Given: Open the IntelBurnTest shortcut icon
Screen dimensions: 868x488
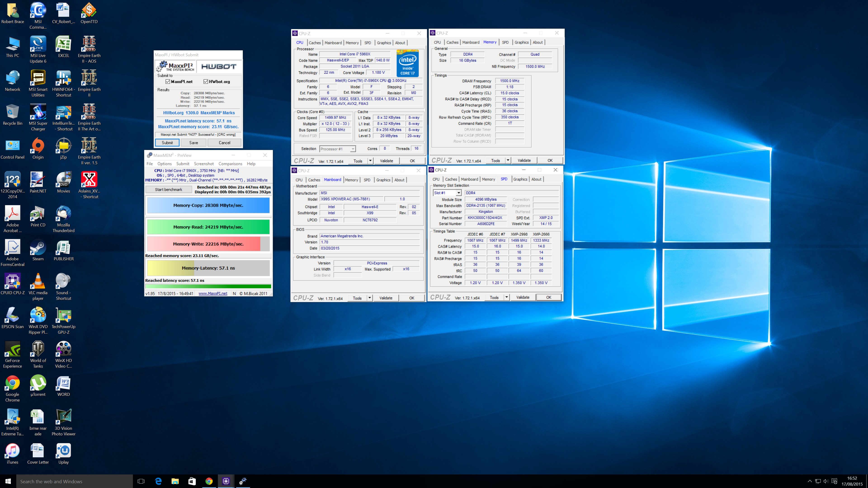Looking at the screenshot, I should pyautogui.click(x=63, y=117).
